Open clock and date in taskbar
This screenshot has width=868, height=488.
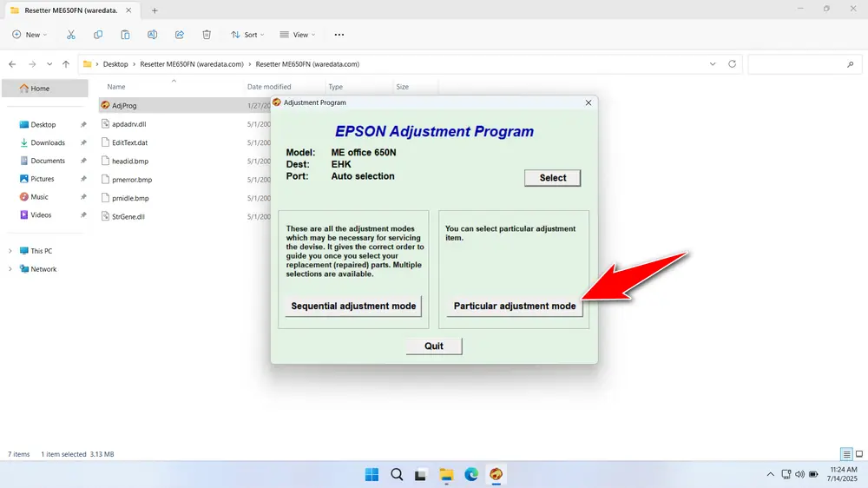point(844,474)
